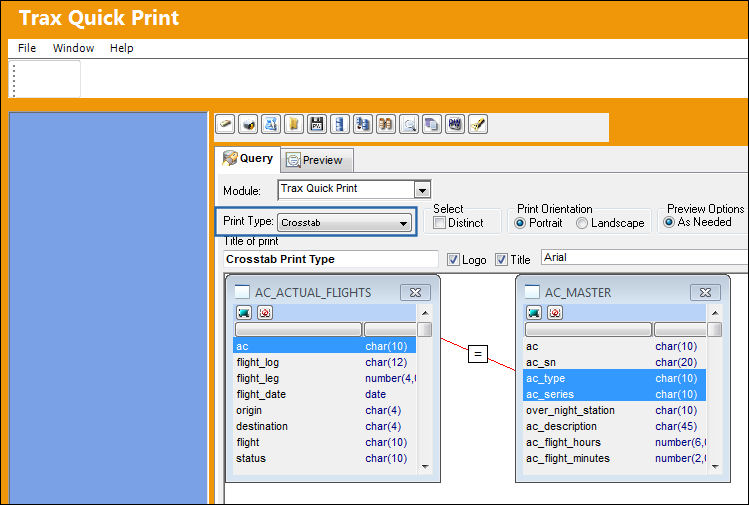The image size is (749, 505).
Task: Click AC_ACTUAL_FLIGHTS scrollbar up arrow
Action: pos(425,313)
